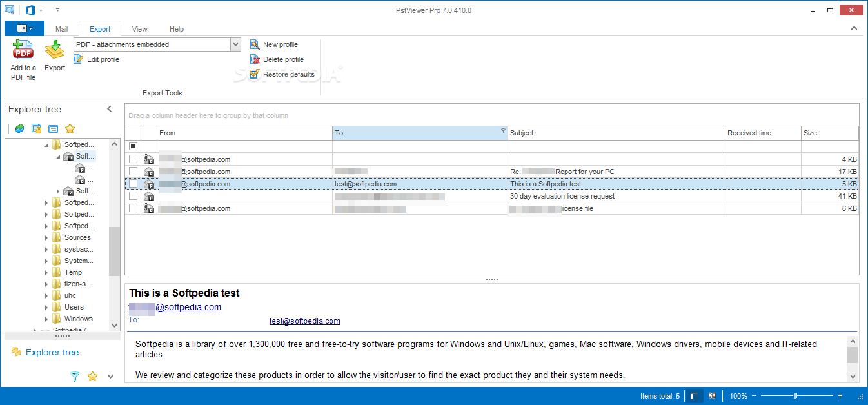Collapse the ribbon with the chevron
The height and width of the screenshot is (405, 868).
pyautogui.click(x=854, y=28)
